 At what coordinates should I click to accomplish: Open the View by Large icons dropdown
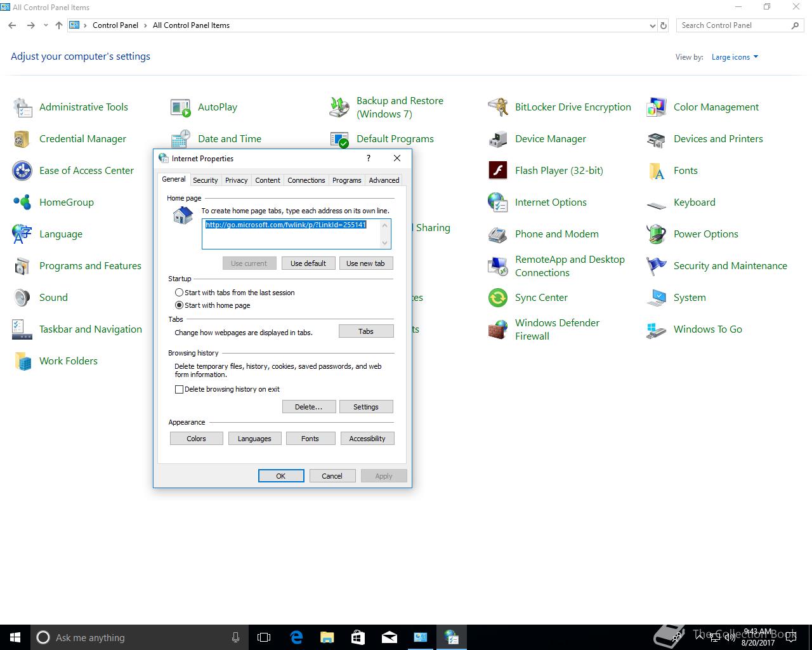point(735,57)
